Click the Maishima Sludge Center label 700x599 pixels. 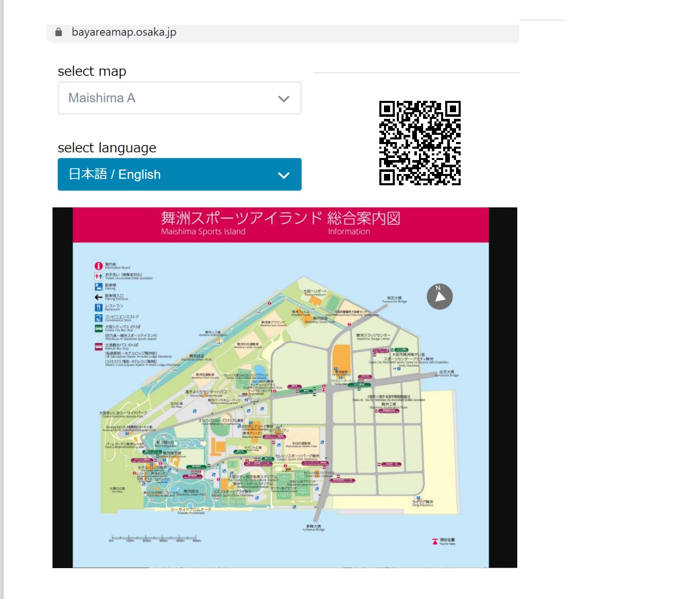pos(373,337)
